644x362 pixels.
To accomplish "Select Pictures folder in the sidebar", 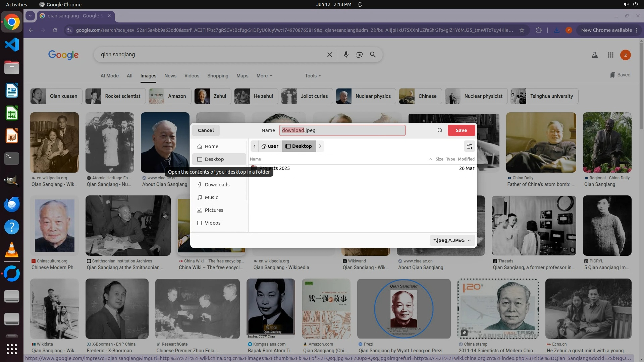I will (214, 210).
